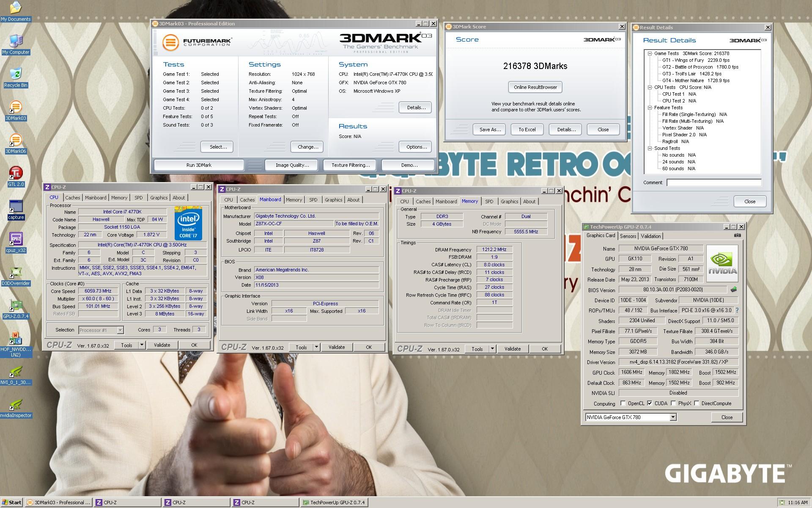Click the NVIDIA logo in GPU-Z
Viewport: 812px width, 508px height.
722,263
